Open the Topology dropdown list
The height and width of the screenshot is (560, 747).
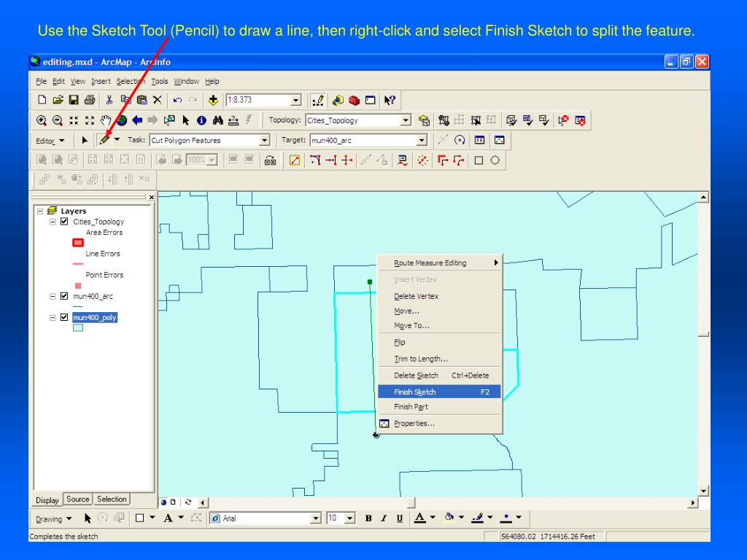tap(406, 120)
